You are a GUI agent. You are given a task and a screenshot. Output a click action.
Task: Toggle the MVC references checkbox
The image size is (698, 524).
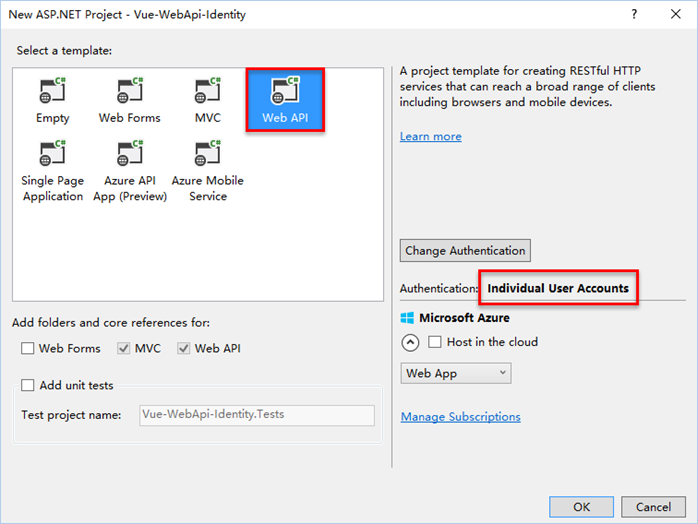[123, 348]
